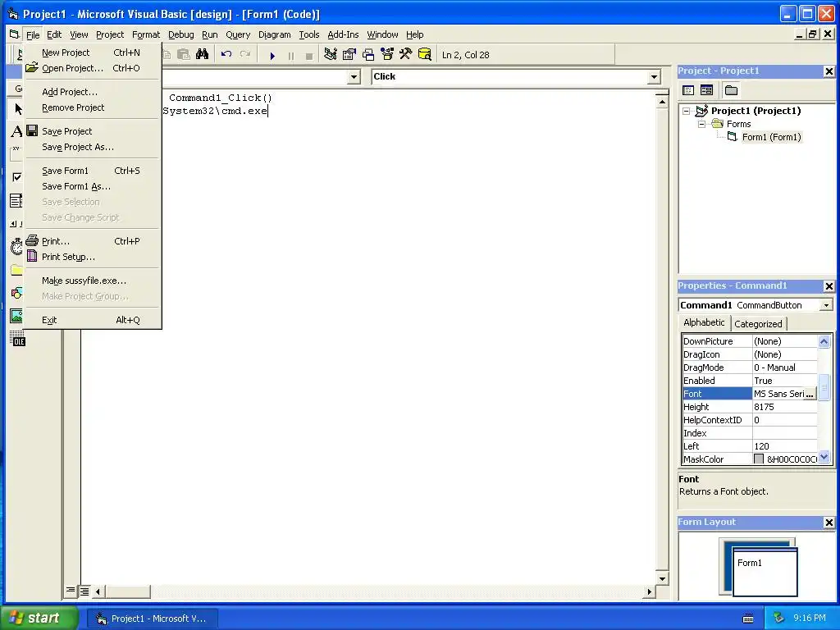Screen dimensions: 840x630
Task: Toggle Folders icon in Project panel
Action: 731,90
